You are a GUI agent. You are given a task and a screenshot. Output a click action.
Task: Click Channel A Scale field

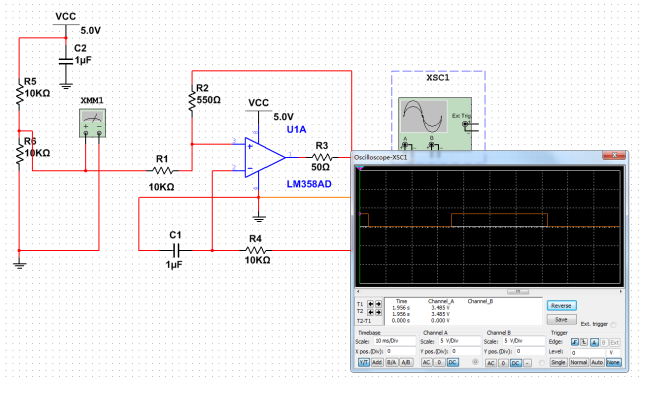pyautogui.click(x=459, y=341)
